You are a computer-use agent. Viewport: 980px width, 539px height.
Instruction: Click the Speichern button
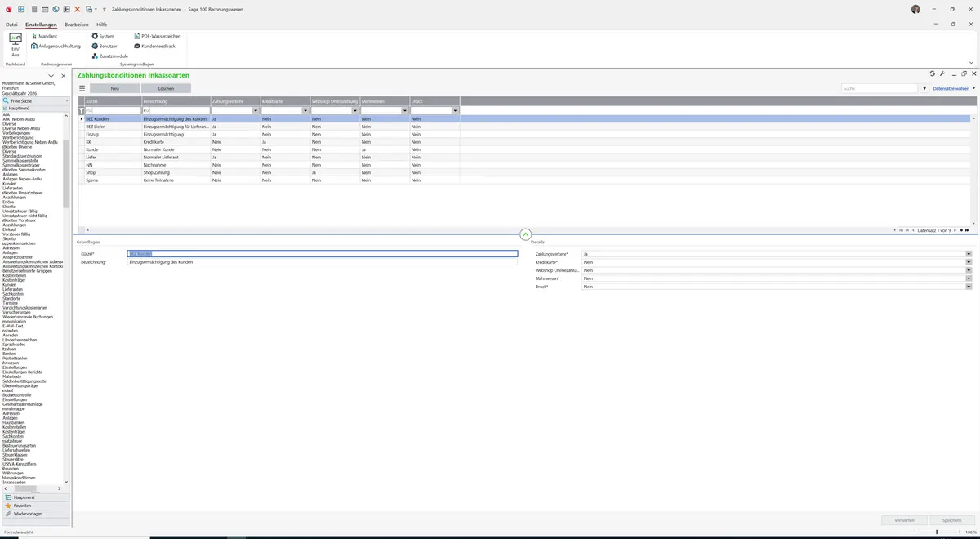[951, 520]
